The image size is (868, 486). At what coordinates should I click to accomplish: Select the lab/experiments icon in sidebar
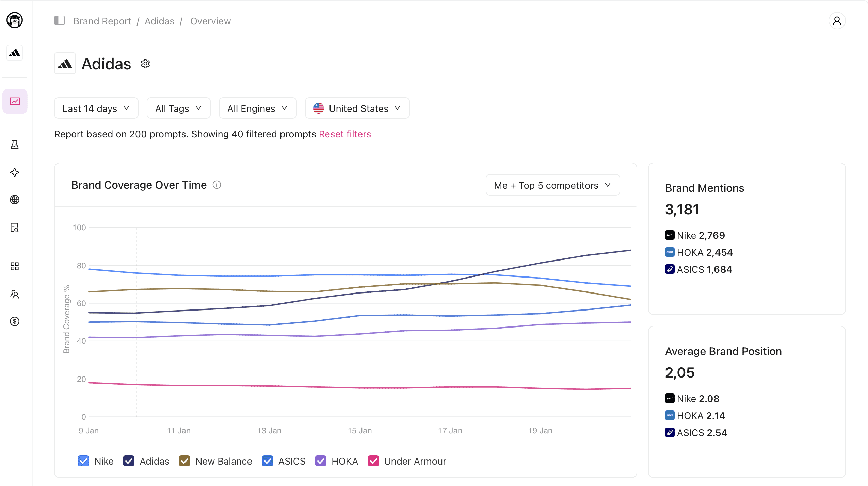click(x=15, y=144)
